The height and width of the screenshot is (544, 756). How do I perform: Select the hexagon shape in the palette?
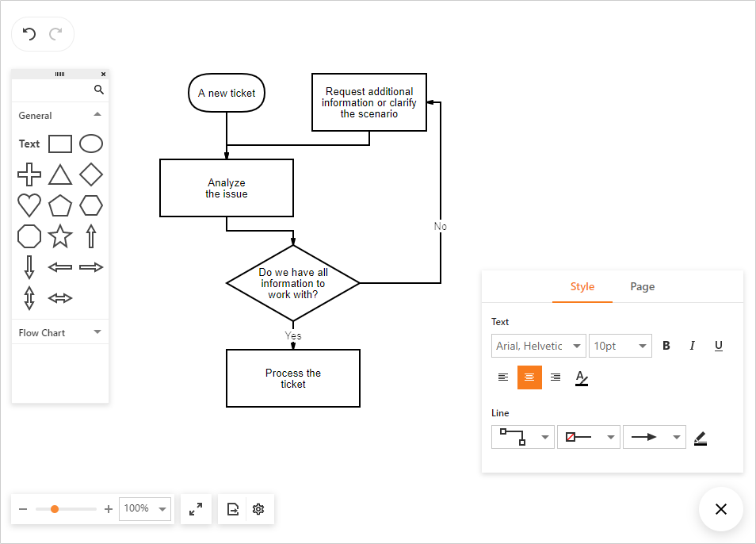click(x=90, y=205)
